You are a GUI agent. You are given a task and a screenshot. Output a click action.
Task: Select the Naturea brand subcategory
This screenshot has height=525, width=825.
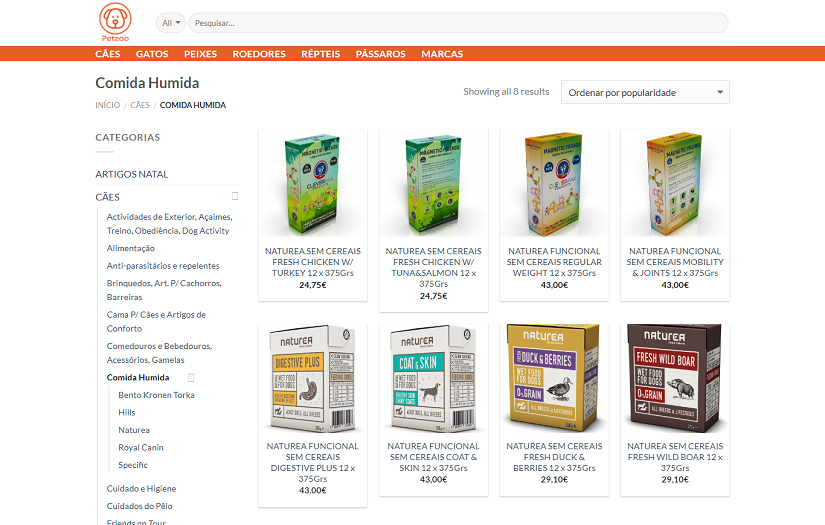point(134,430)
